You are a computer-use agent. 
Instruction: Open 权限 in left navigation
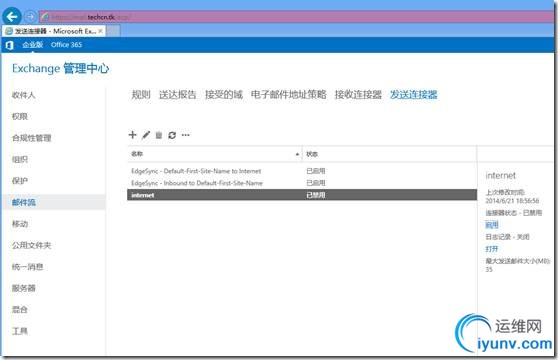pos(20,116)
